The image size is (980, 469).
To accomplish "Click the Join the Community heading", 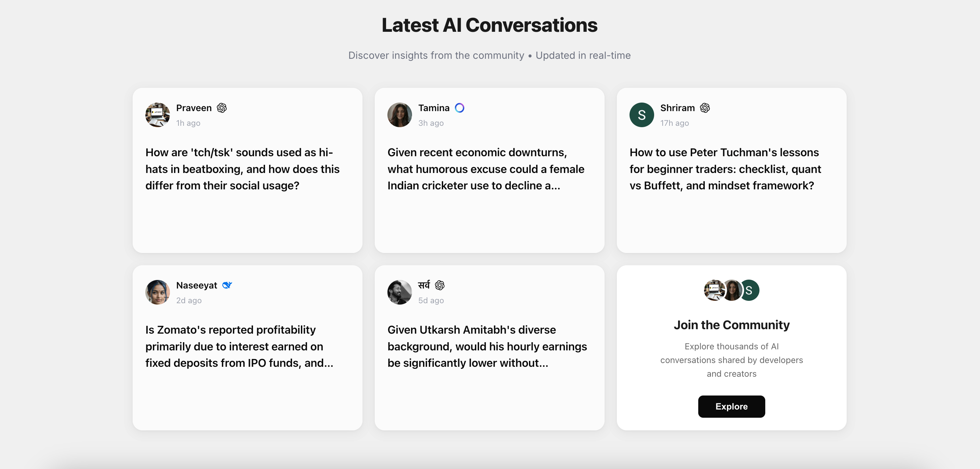I will click(x=731, y=325).
